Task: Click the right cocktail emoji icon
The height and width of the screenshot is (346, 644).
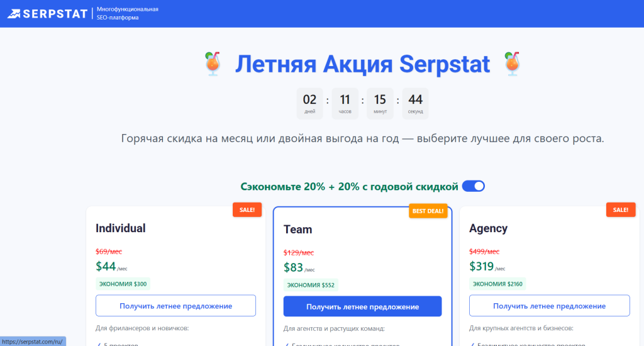Action: [512, 64]
